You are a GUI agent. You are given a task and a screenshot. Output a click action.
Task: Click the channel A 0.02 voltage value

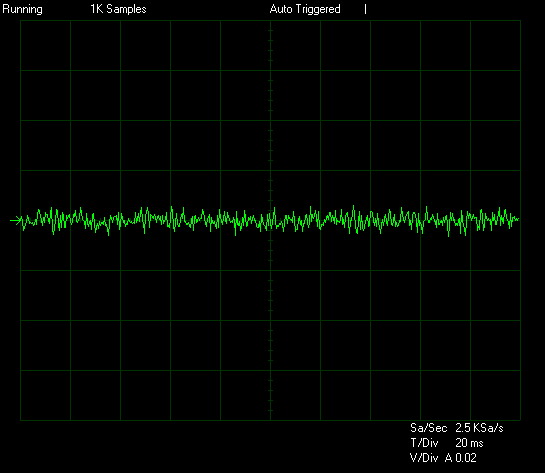click(x=461, y=458)
